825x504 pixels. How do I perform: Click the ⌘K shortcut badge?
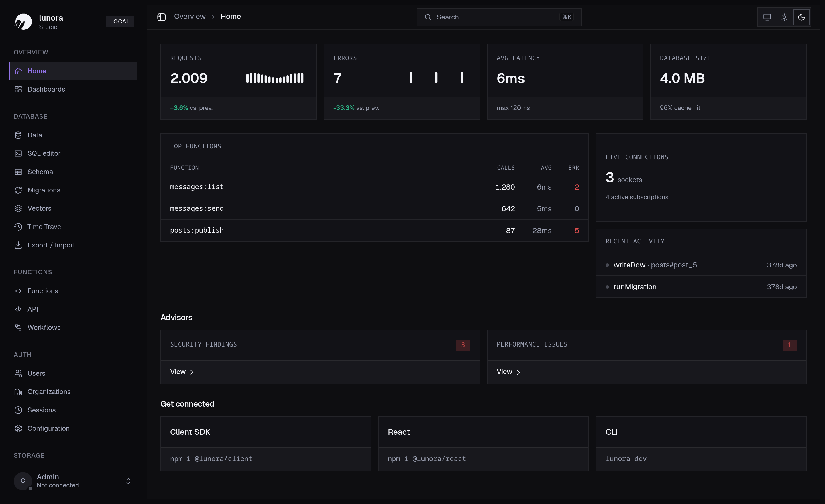click(x=567, y=17)
